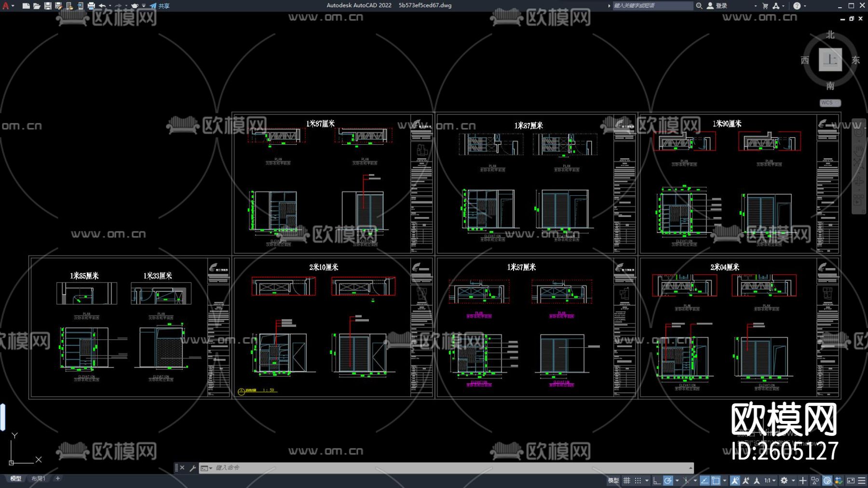
Task: Click the 登录 sign-in button
Action: click(718, 6)
